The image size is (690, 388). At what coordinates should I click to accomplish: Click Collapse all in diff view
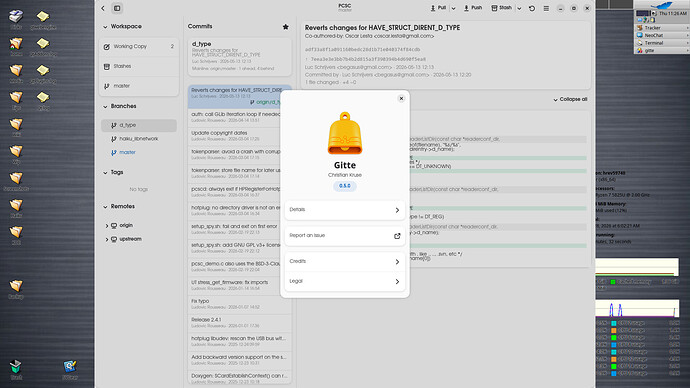(570, 99)
